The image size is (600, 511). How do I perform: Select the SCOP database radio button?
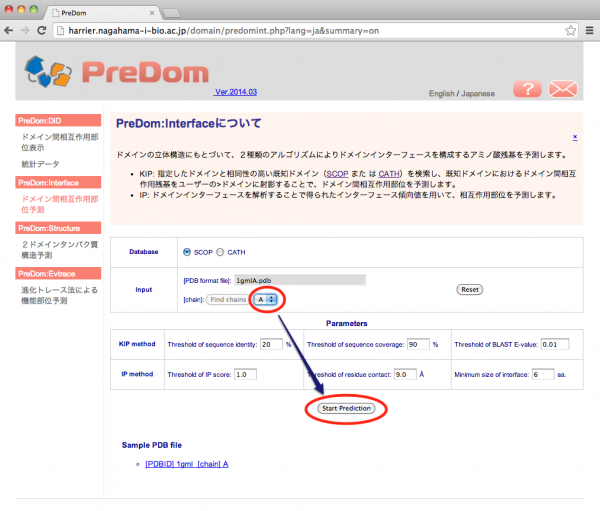187,252
